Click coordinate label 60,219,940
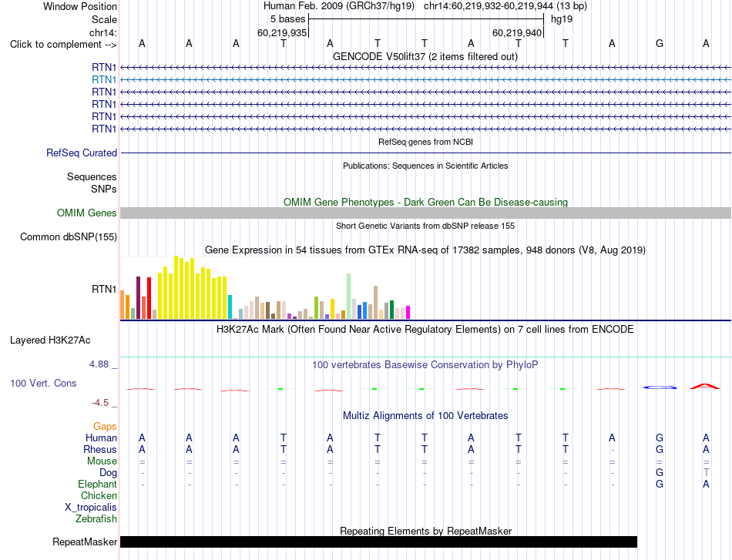The height and width of the screenshot is (560, 732). point(517,32)
